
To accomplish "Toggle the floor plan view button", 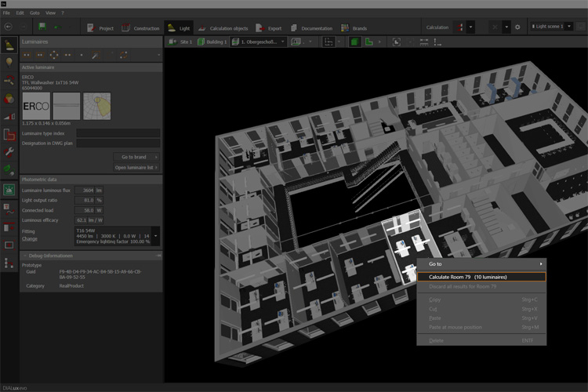I will point(369,42).
